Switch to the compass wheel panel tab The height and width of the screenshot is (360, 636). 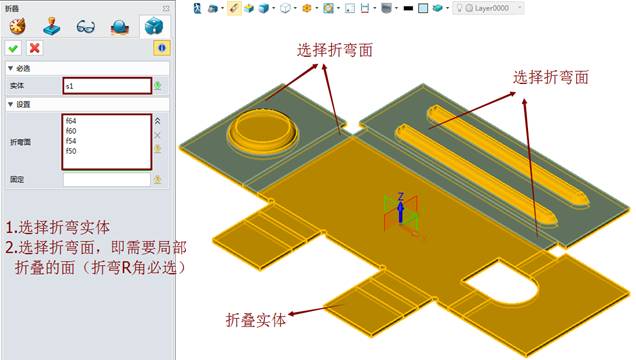tap(17, 26)
